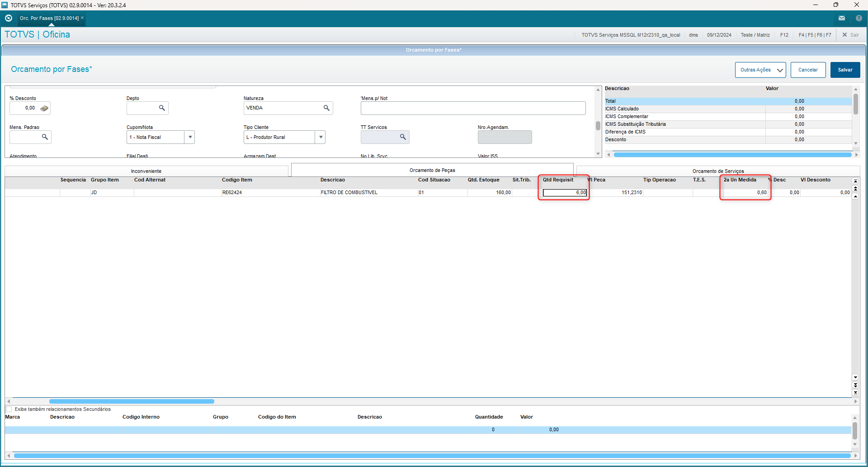Click the 09/12/2024 date in header
This screenshot has height=467, width=868.
(x=719, y=35)
